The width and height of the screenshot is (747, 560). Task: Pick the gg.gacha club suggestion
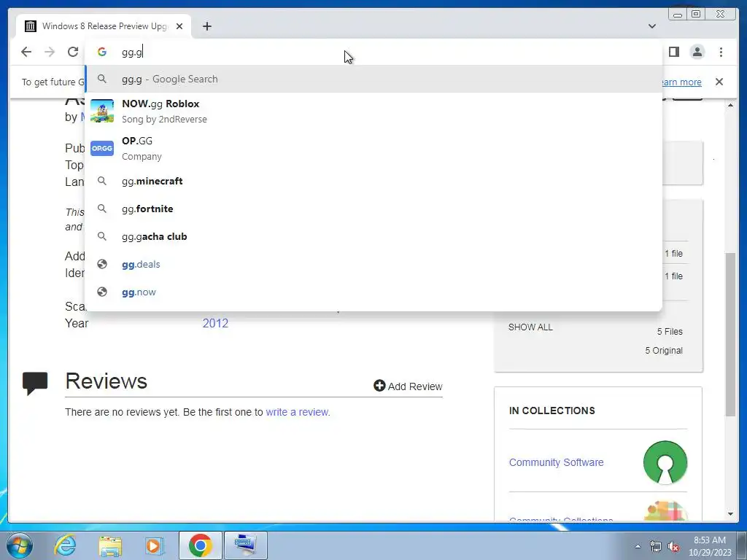[x=373, y=236]
